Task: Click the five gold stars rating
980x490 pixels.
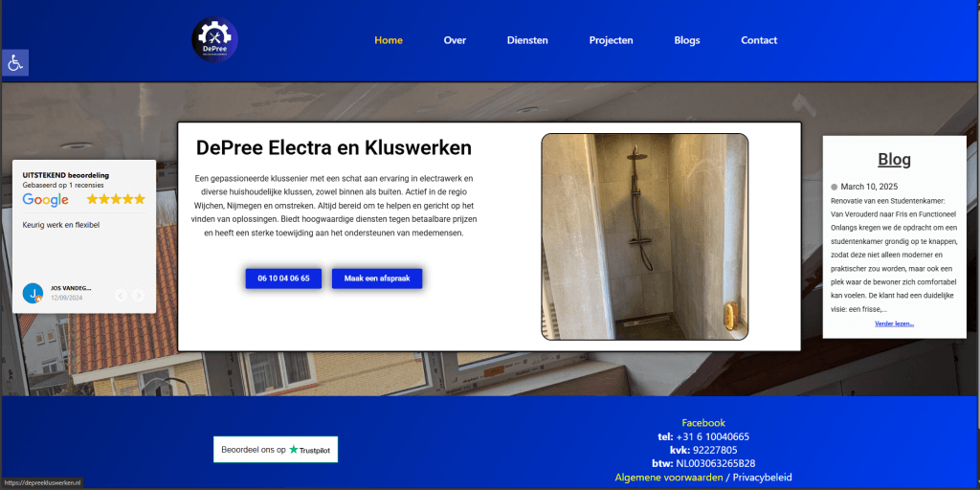Action: coord(116,199)
